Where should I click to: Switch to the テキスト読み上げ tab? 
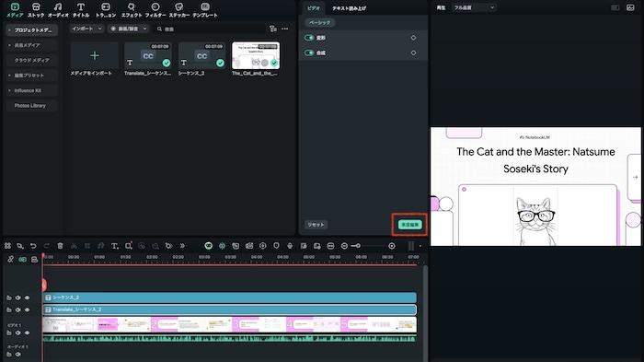click(x=349, y=7)
